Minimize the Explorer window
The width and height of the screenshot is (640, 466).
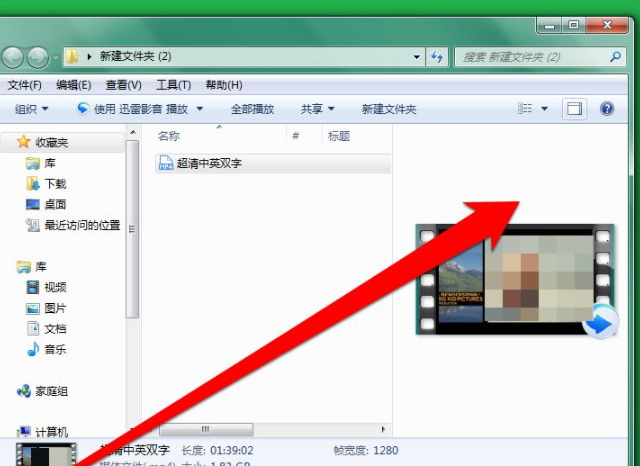[549, 25]
